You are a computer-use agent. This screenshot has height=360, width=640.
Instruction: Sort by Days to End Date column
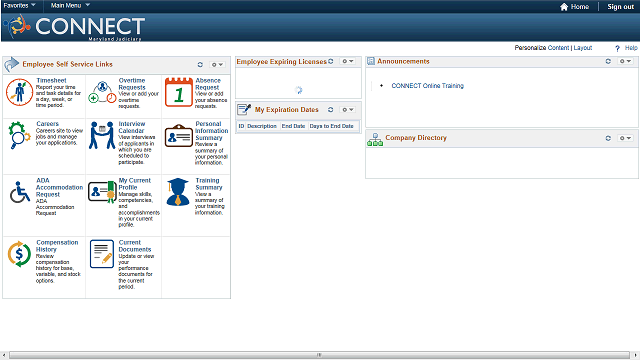(x=331, y=126)
